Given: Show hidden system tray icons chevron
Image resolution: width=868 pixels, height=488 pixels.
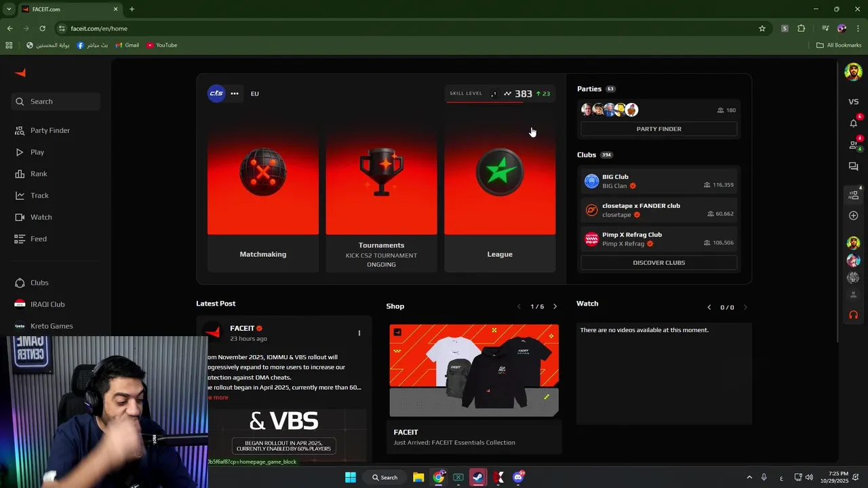Looking at the screenshot, I should 749,477.
